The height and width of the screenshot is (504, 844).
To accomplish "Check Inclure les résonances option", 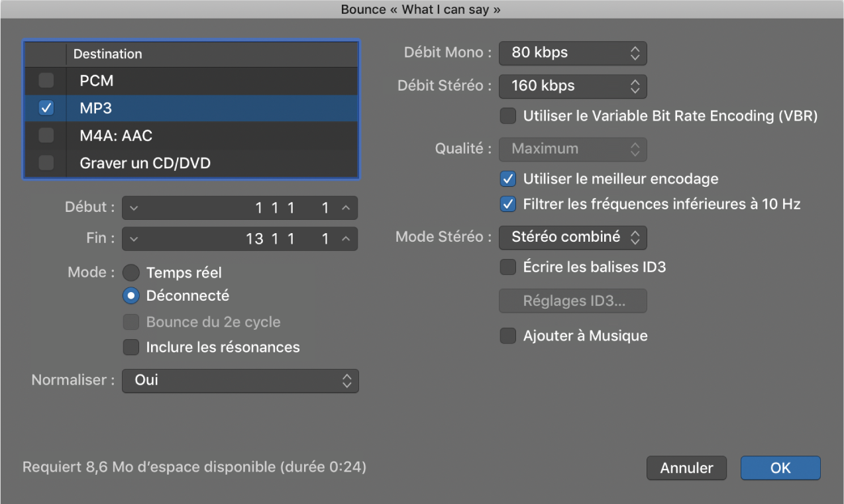I will pos(131,347).
